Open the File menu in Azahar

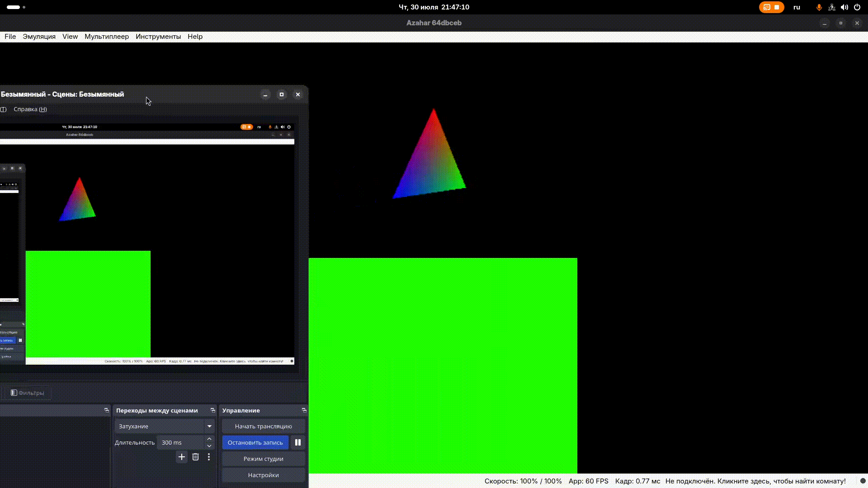click(10, 37)
